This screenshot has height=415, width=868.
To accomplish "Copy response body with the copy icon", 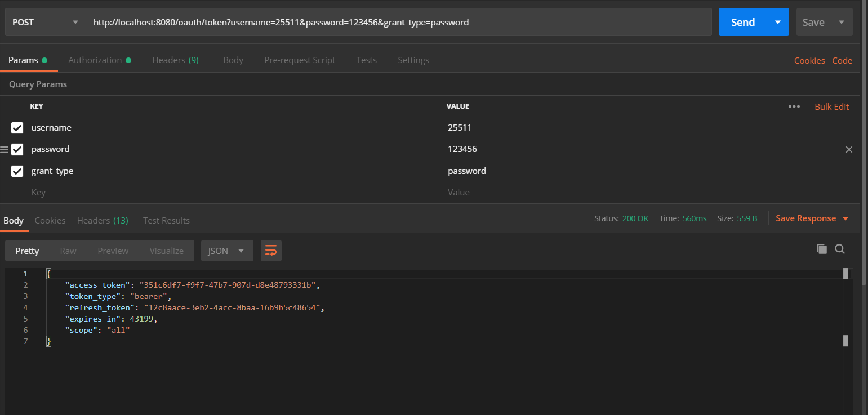I will tap(822, 249).
